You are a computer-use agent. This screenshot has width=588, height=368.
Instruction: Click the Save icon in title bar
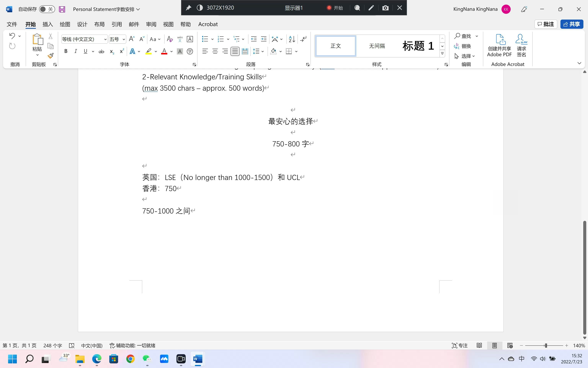point(62,9)
